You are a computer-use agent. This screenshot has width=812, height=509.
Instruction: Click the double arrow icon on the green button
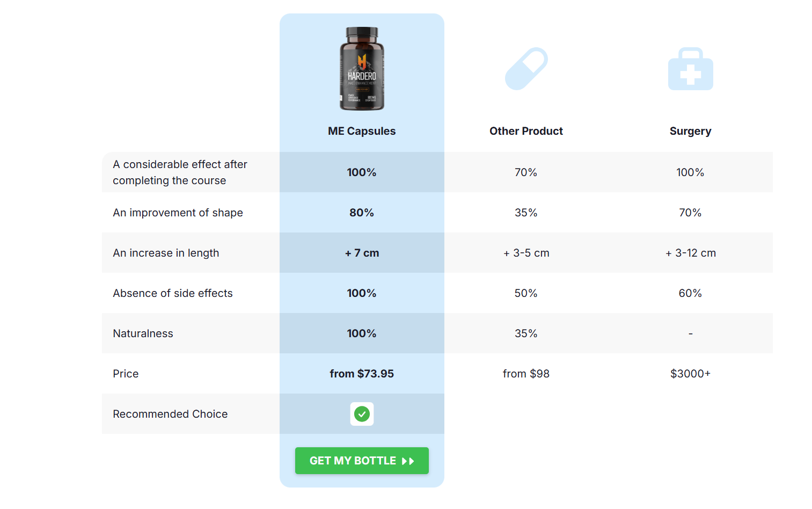[x=407, y=461]
